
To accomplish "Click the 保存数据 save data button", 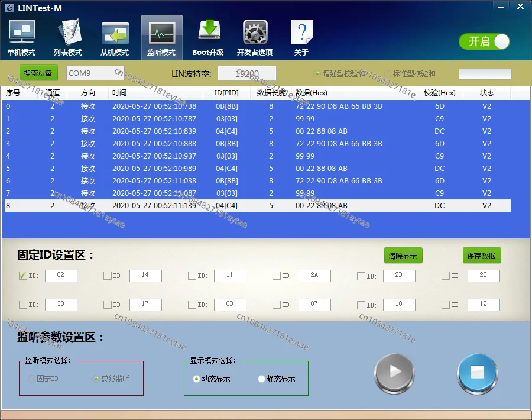I will pos(482,256).
